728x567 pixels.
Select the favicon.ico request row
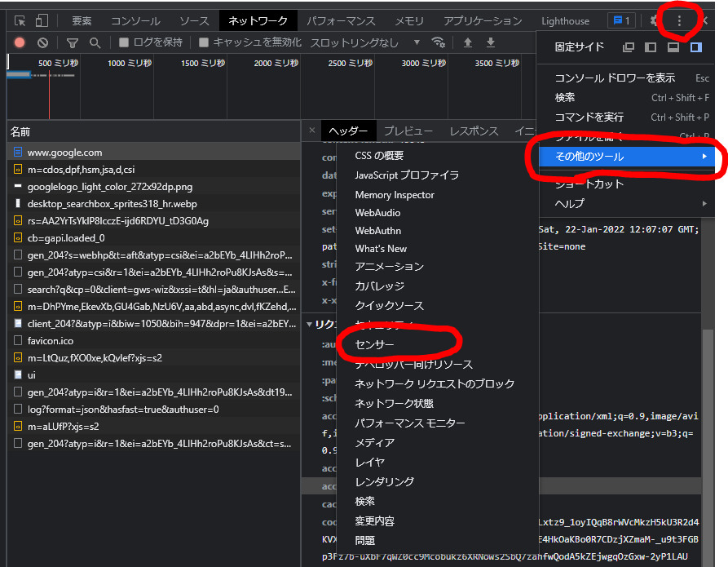pos(154,341)
